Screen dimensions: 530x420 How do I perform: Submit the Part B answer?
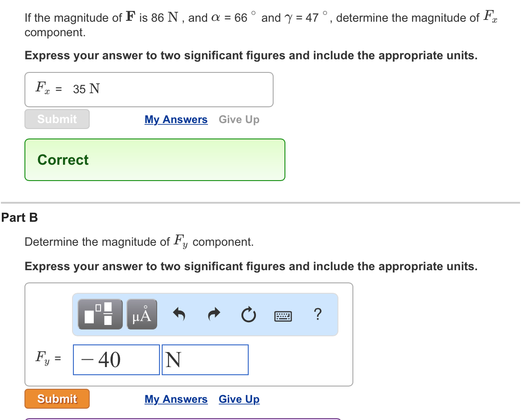click(x=57, y=399)
